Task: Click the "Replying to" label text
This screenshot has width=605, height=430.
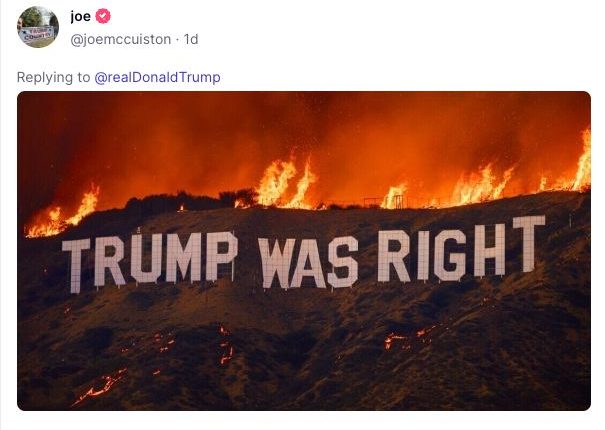Action: (x=53, y=78)
